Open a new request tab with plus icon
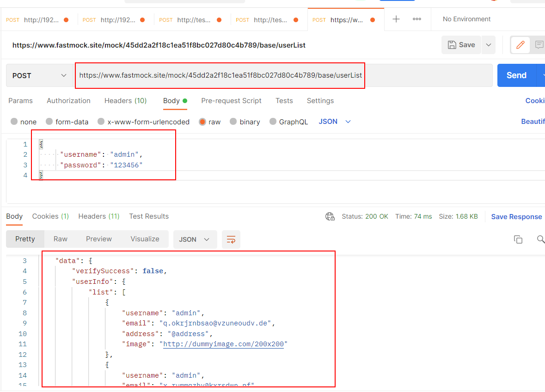 pyautogui.click(x=396, y=19)
